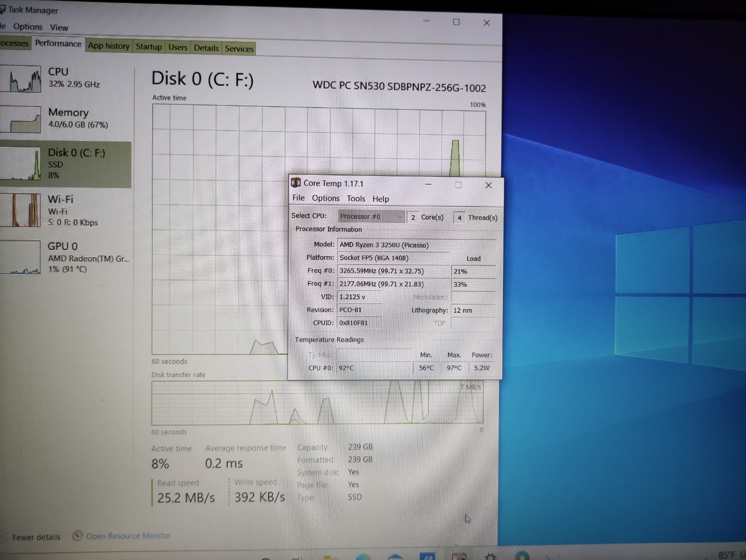The height and width of the screenshot is (560, 746).
Task: Click the Max temperature 97°C
Action: (x=454, y=368)
